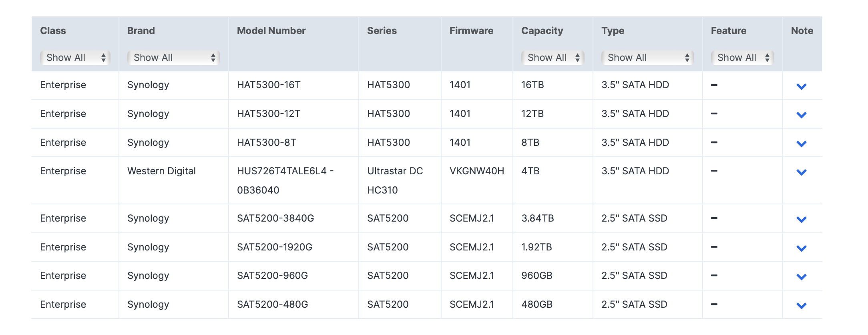Expand note for Western Digital HUS726T4TALE6L4
The height and width of the screenshot is (335, 868).
tap(801, 172)
